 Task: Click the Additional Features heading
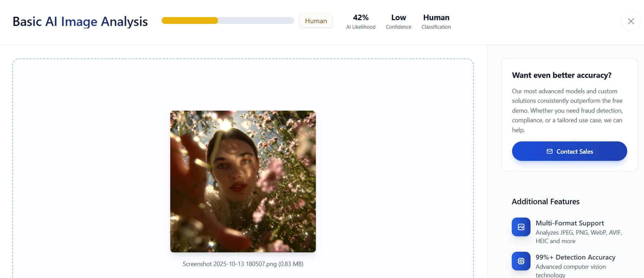click(546, 201)
